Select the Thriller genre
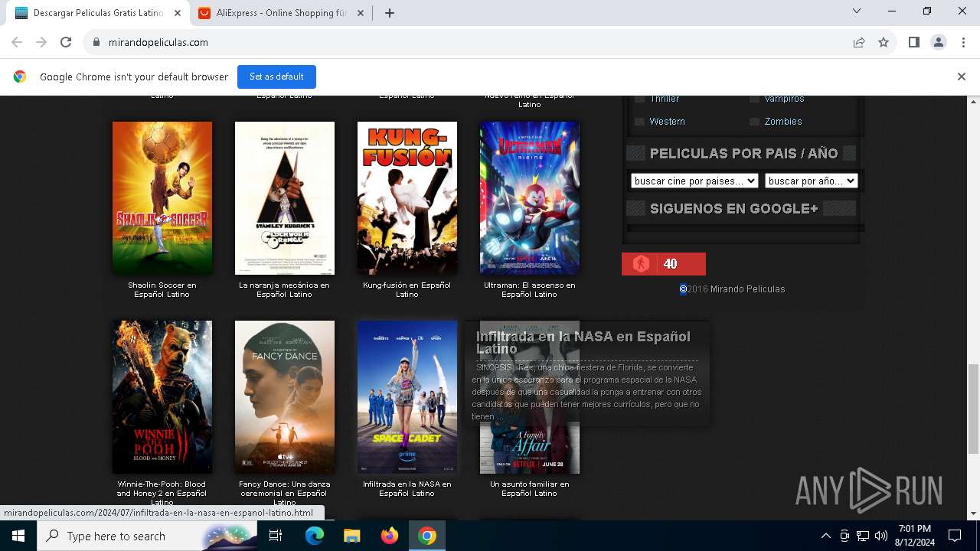The image size is (980, 551). click(664, 99)
